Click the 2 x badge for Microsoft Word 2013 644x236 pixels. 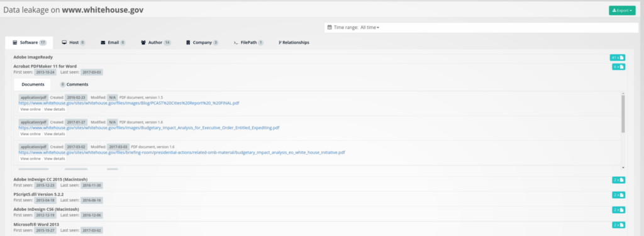click(x=619, y=225)
